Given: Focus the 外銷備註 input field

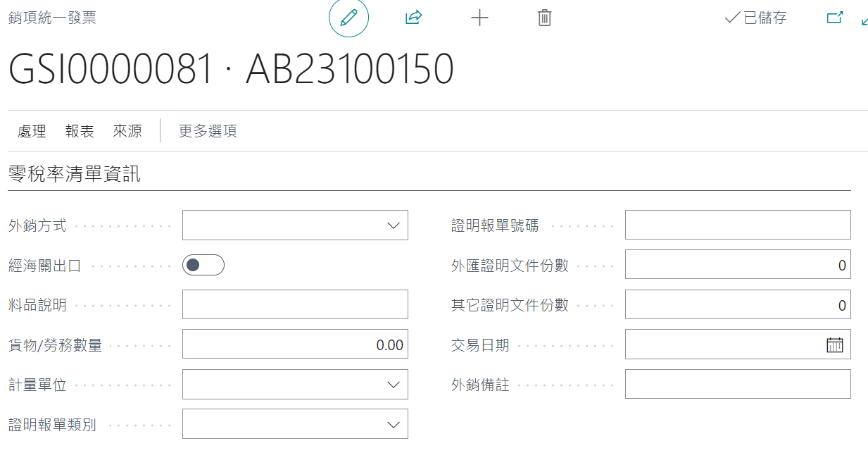Looking at the screenshot, I should [x=738, y=385].
